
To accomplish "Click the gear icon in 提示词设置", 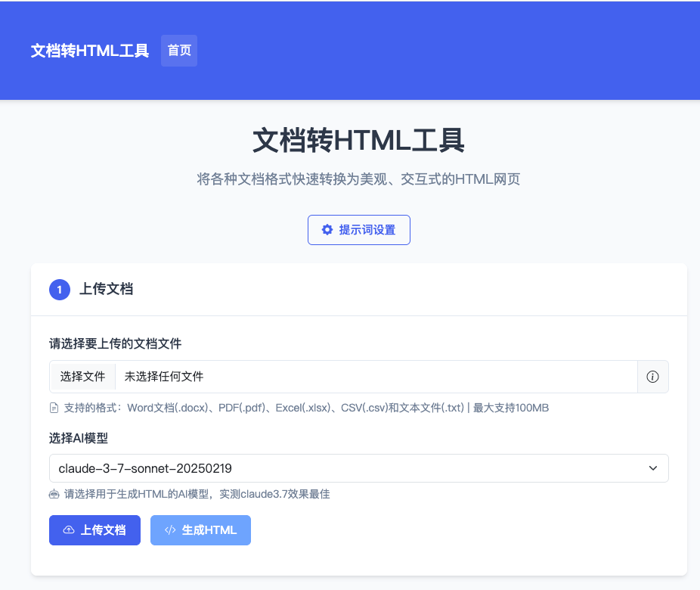I will click(327, 230).
